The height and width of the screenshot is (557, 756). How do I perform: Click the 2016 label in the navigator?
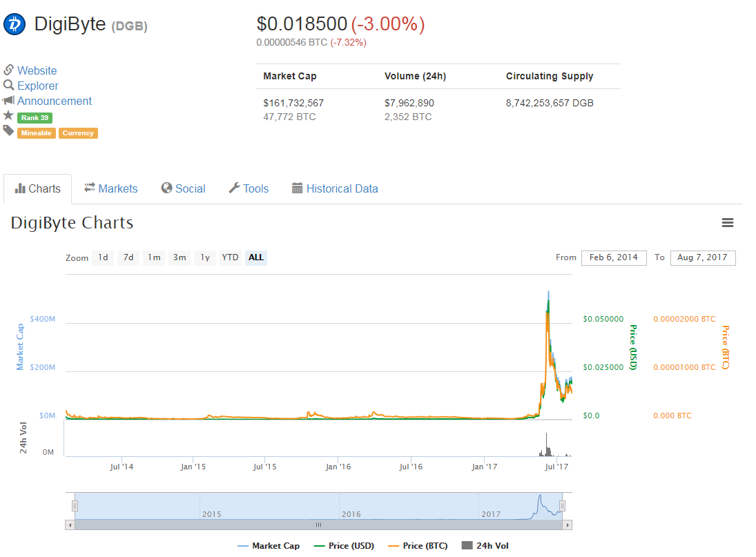point(351,514)
